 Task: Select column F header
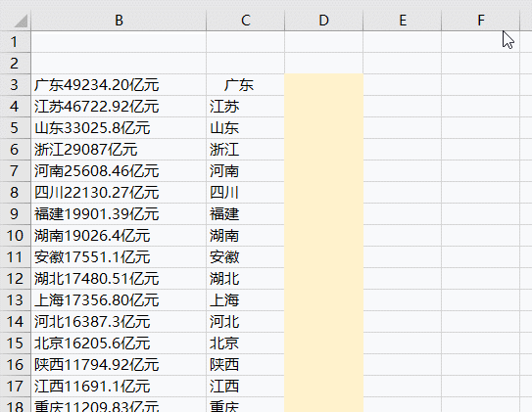481,21
